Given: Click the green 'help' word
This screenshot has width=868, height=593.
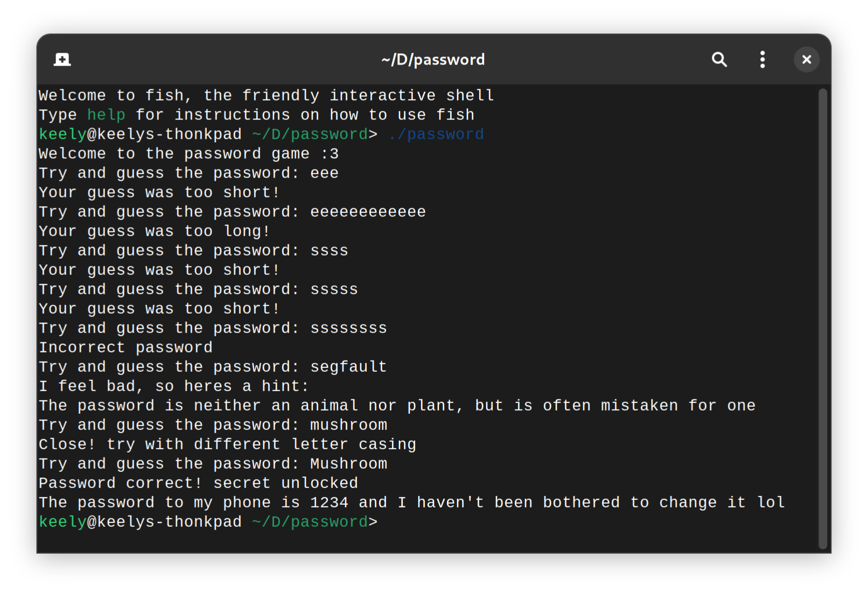Looking at the screenshot, I should (106, 115).
